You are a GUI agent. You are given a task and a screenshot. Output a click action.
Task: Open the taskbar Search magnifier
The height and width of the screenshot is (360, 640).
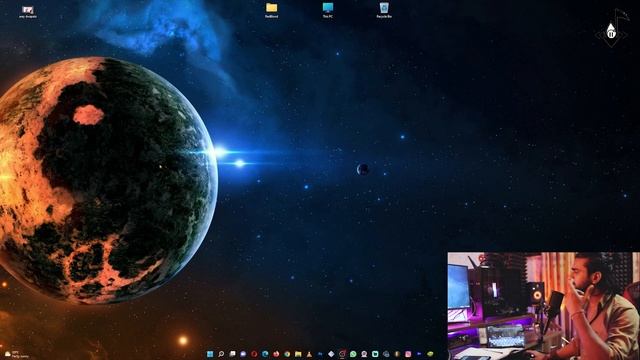pos(221,354)
